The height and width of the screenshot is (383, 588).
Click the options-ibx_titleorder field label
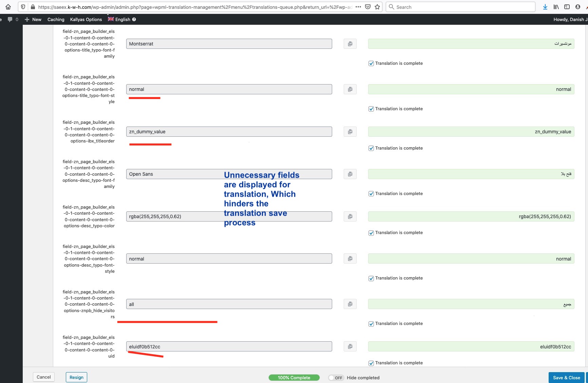89,132
